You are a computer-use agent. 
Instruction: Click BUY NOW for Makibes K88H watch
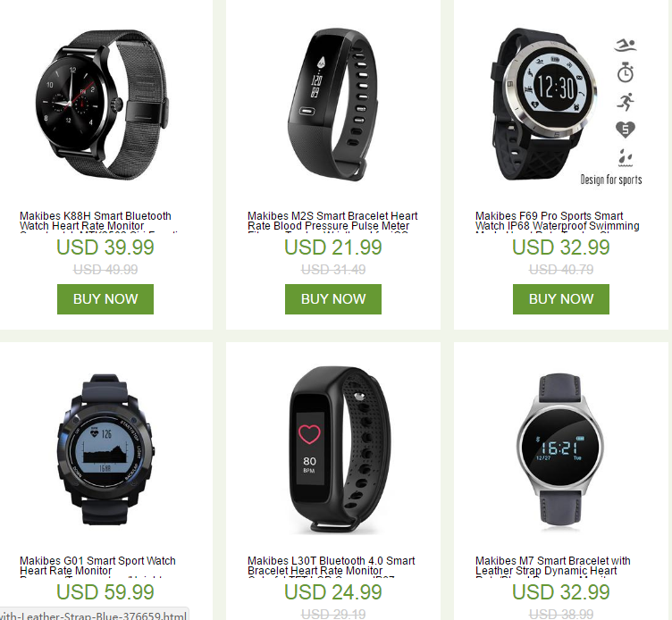coord(105,299)
